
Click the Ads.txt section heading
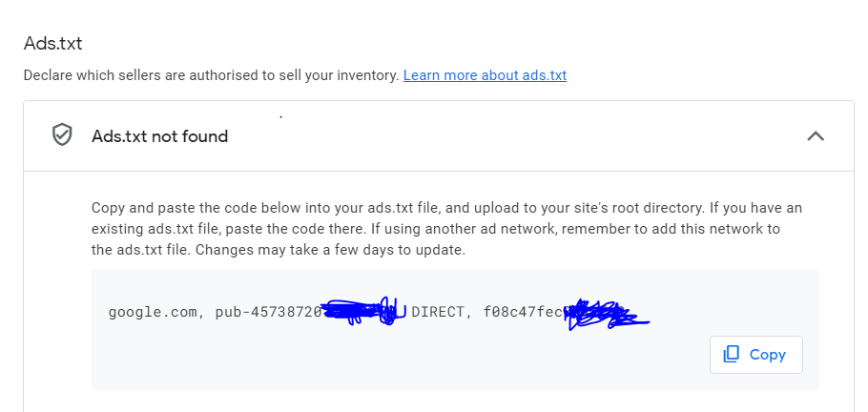(53, 44)
